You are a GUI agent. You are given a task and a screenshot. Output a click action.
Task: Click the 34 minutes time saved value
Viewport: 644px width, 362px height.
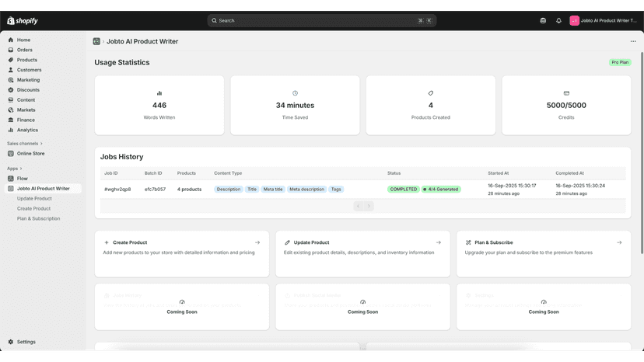(x=295, y=106)
